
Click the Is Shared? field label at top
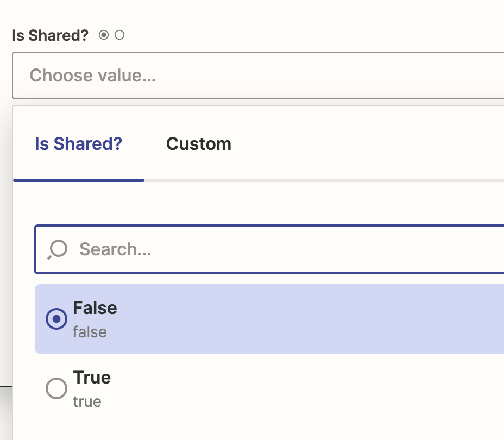[50, 35]
